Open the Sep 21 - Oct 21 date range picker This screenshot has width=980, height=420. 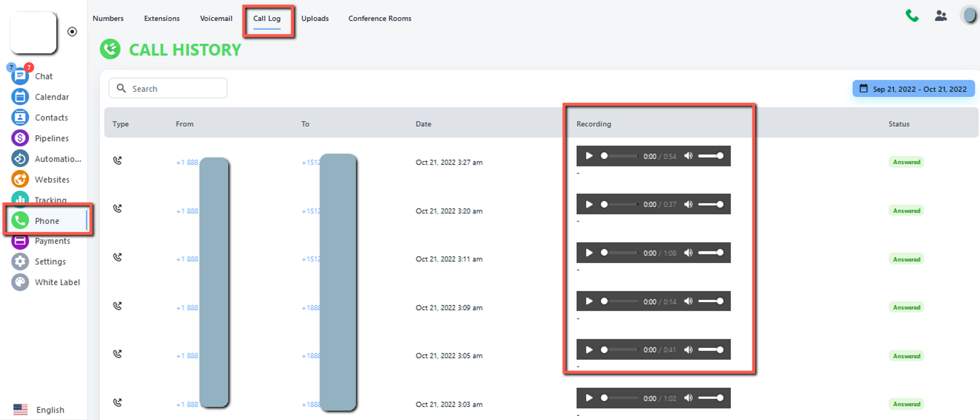[x=913, y=89]
